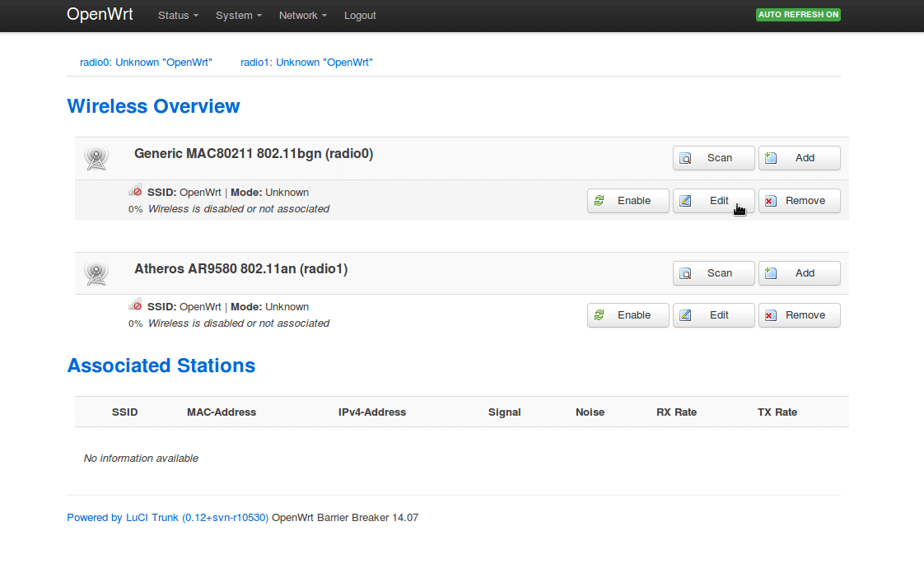Scan for networks on Atheros AR9580 radio1
The width and height of the screenshot is (924, 582).
tap(713, 273)
